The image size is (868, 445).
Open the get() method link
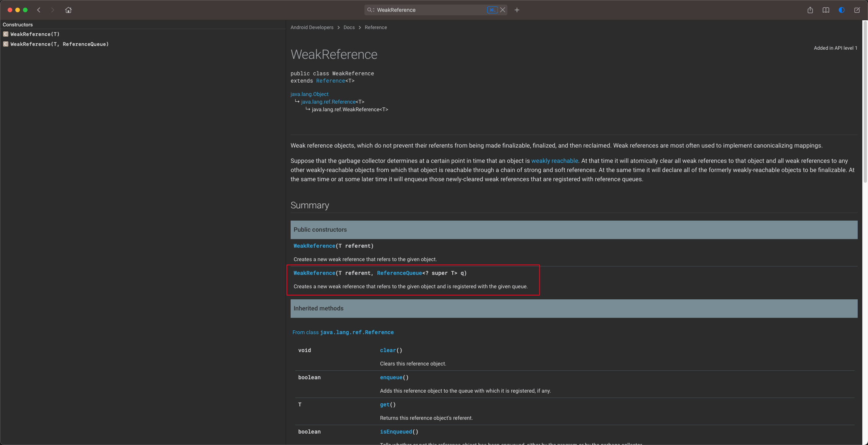tap(385, 404)
